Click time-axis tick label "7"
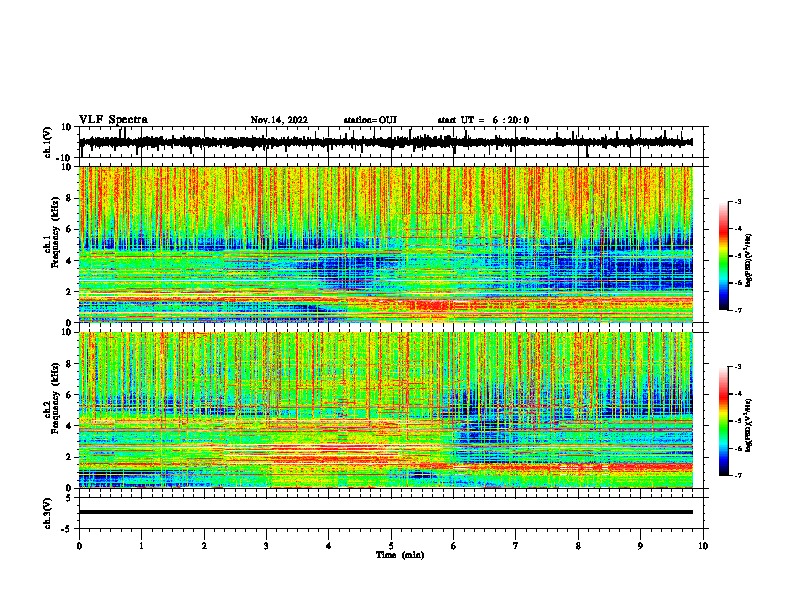The height and width of the screenshot is (612, 792). click(x=516, y=546)
